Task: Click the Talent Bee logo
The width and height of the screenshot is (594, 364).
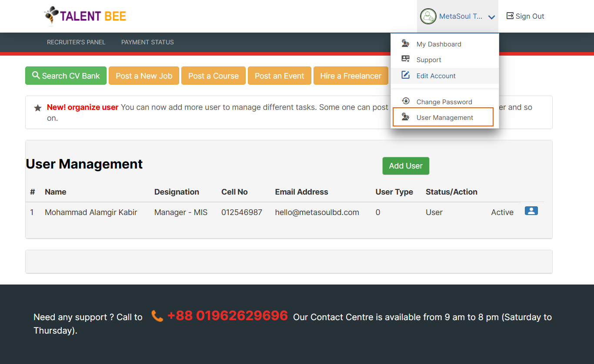Action: coord(85,17)
